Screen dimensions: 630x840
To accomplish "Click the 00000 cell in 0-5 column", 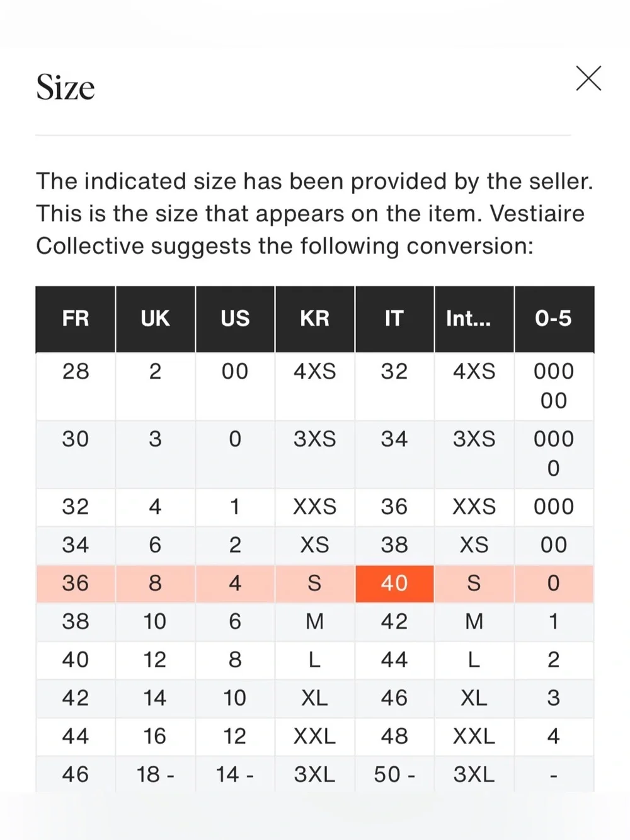I will pyautogui.click(x=554, y=386).
